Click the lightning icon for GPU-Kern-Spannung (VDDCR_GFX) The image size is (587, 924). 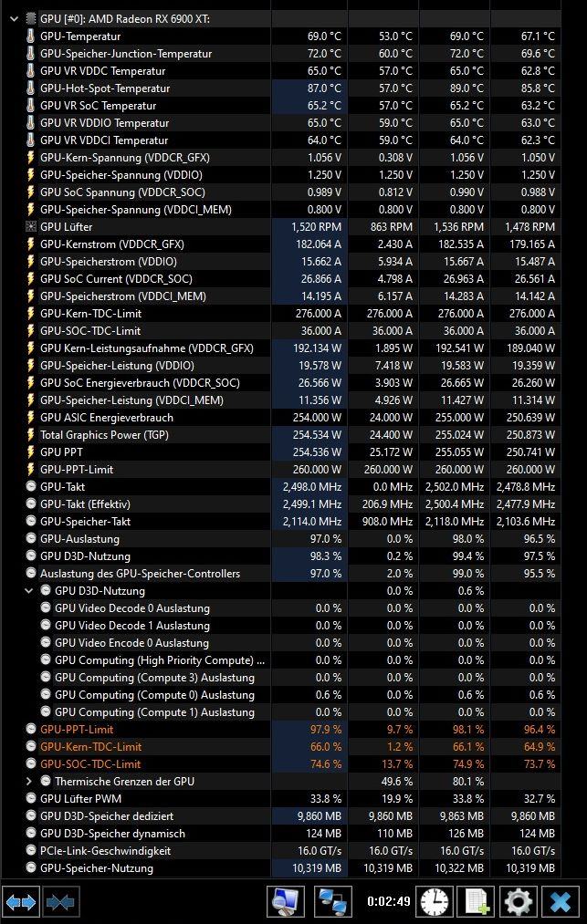(31, 157)
